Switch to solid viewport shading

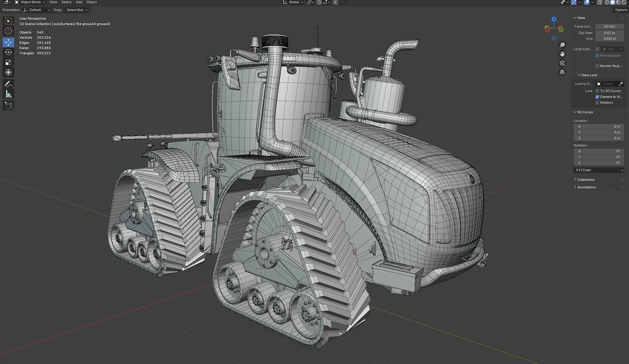(x=613, y=2)
